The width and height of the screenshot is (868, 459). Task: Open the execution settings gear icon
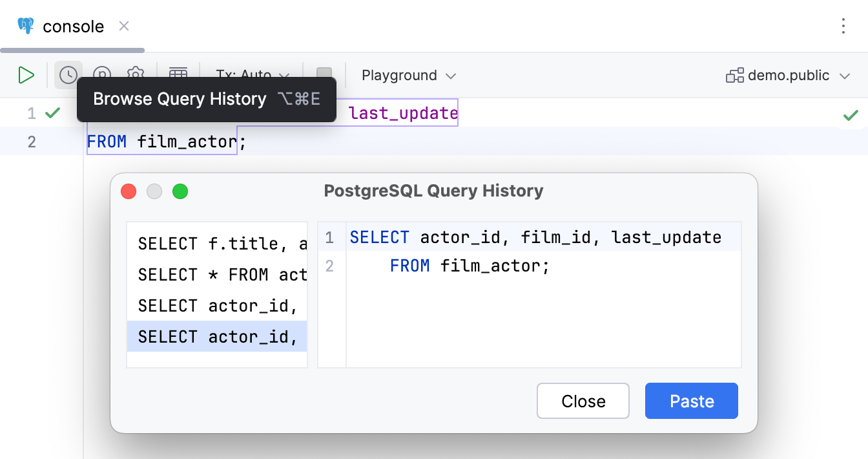click(x=136, y=75)
